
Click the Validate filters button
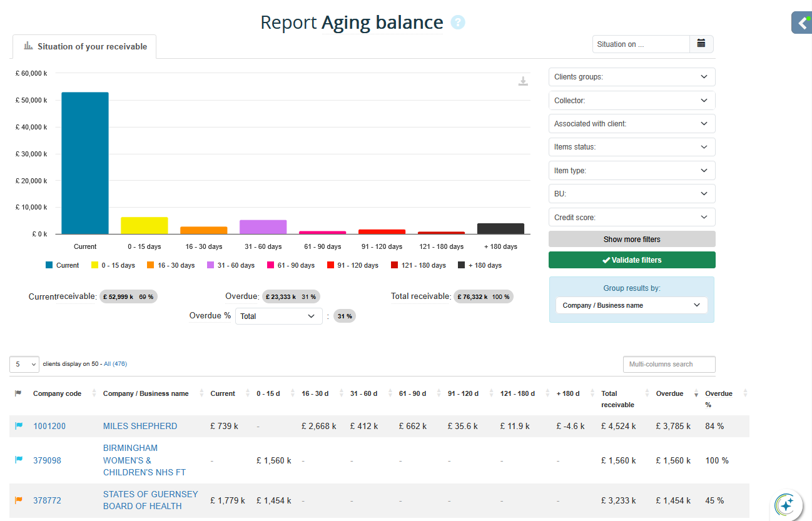(x=631, y=260)
